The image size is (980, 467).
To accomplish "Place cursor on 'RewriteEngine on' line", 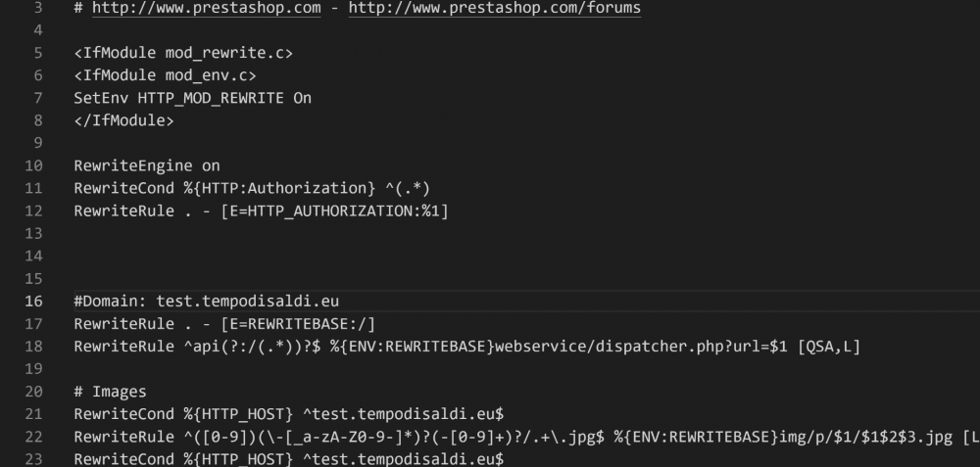I will pos(147,165).
